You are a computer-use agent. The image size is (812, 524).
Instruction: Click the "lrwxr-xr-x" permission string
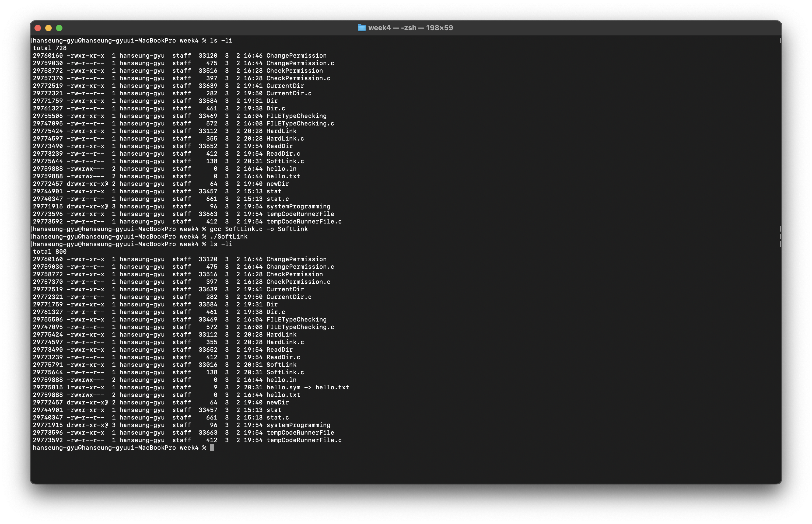[x=85, y=387]
